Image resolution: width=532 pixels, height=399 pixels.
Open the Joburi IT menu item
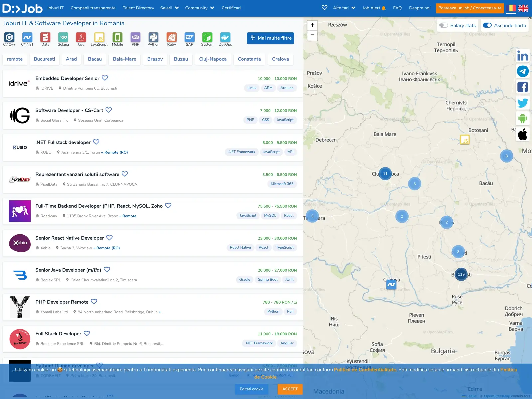pos(55,8)
